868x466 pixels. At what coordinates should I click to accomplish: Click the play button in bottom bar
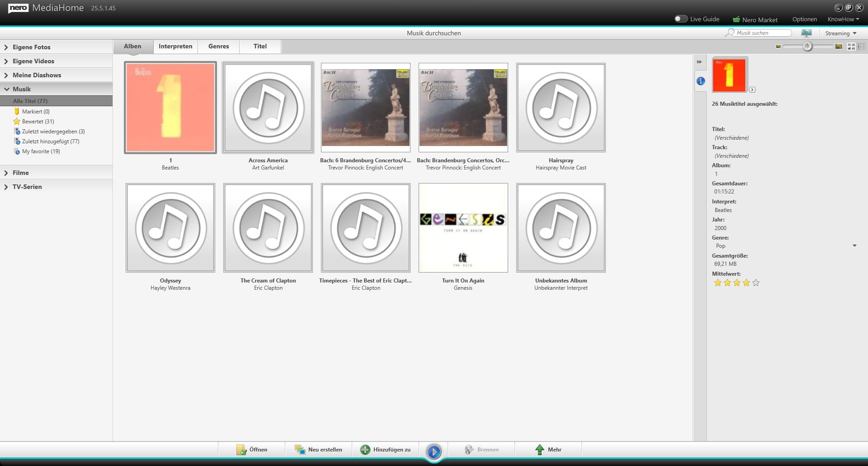pos(434,452)
